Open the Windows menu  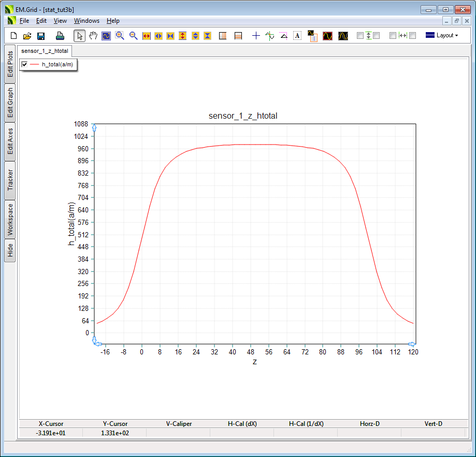point(86,21)
